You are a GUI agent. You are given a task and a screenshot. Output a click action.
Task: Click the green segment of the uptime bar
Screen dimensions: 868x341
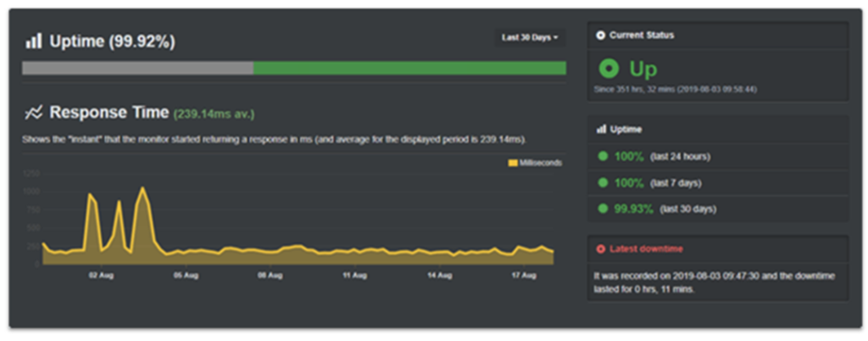point(409,68)
